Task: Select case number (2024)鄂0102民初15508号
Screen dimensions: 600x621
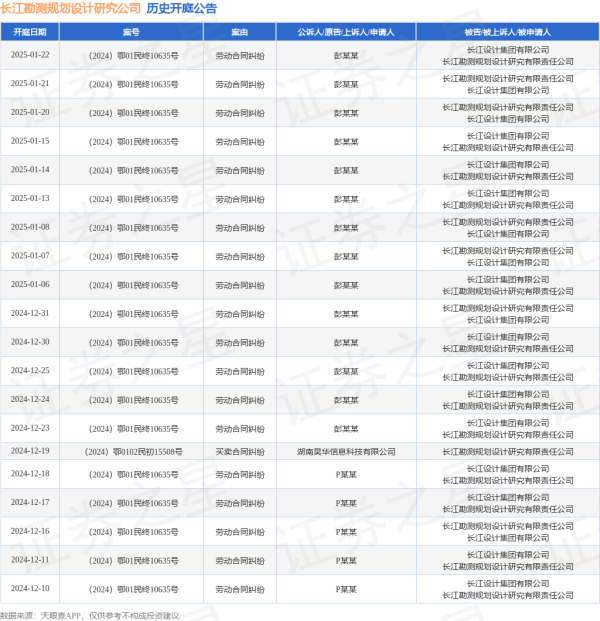Action: pos(133,451)
